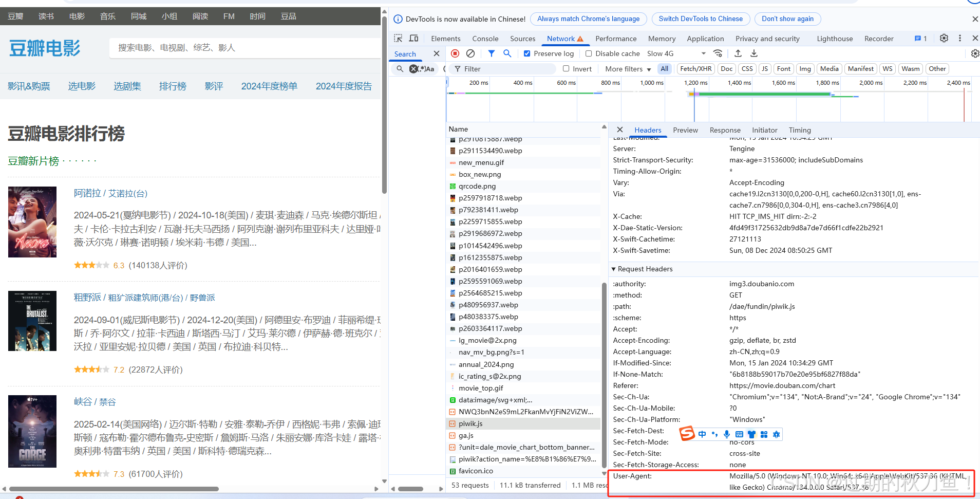This screenshot has width=980, height=499.
Task: Filter requests by Doc type
Action: (727, 69)
